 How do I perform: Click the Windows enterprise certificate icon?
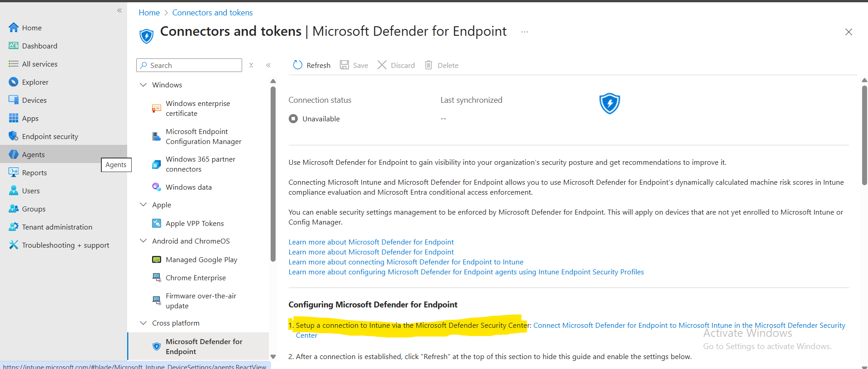157,109
